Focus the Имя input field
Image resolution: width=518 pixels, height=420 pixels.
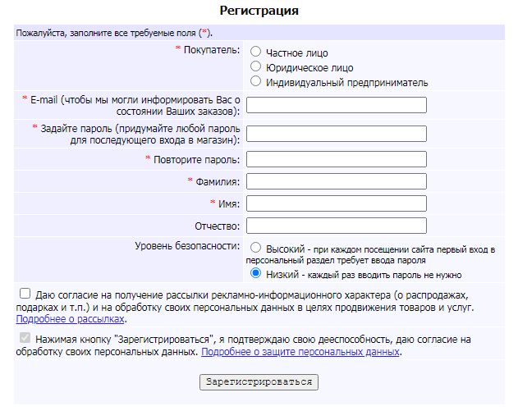click(337, 203)
